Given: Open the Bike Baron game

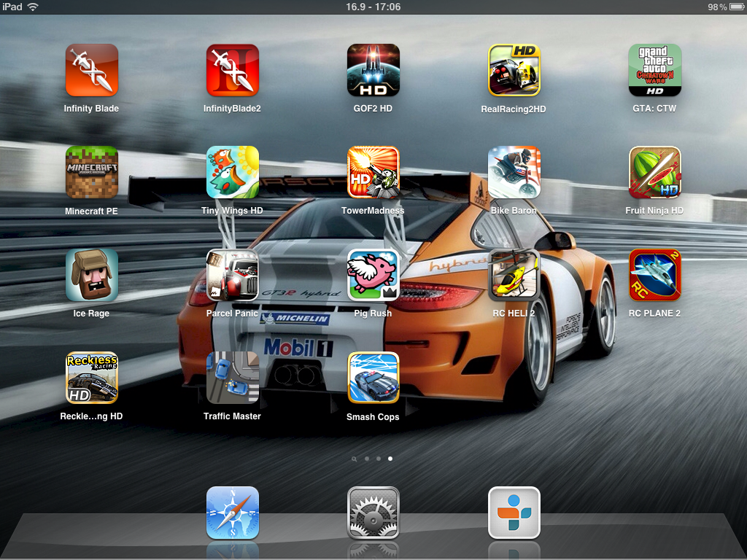Looking at the screenshot, I should point(514,172).
